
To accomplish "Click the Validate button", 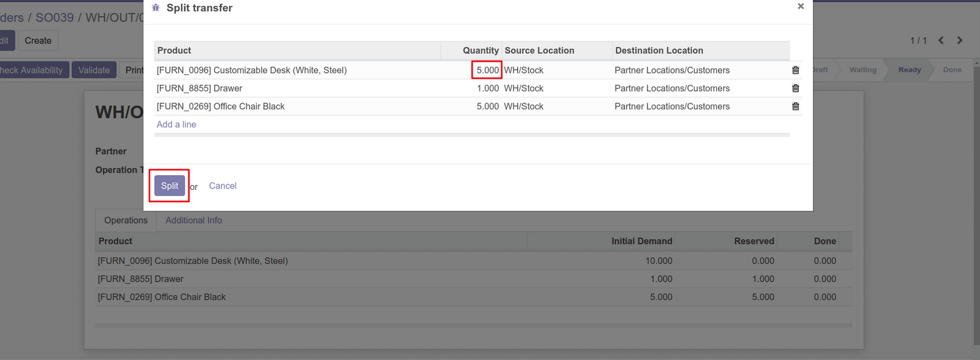I will 93,70.
